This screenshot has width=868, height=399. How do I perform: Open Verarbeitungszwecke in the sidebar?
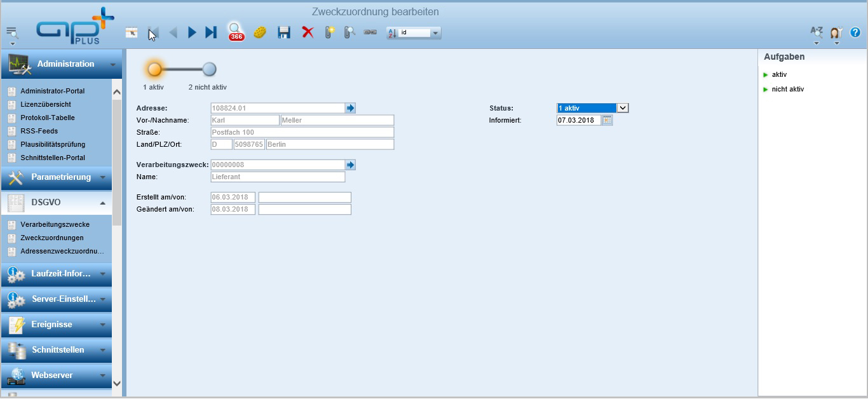coord(55,224)
